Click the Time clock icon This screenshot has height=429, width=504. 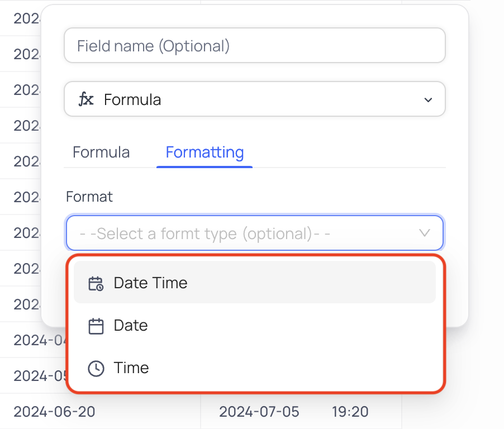[96, 368]
